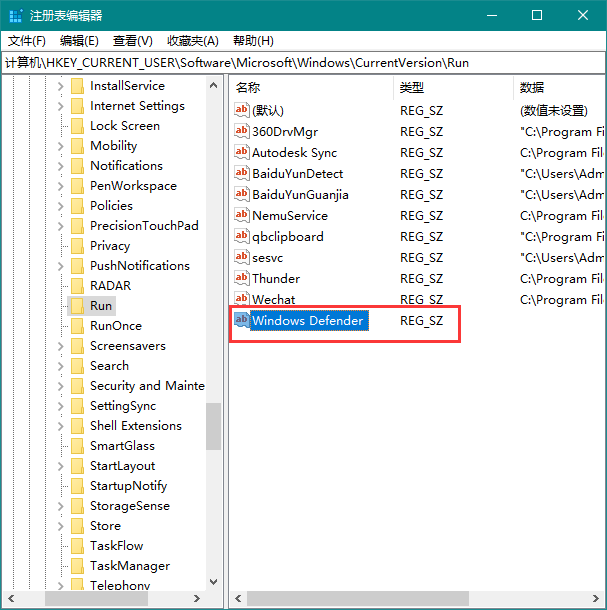The width and height of the screenshot is (607, 610).
Task: Select the NemuService value name
Action: point(290,216)
